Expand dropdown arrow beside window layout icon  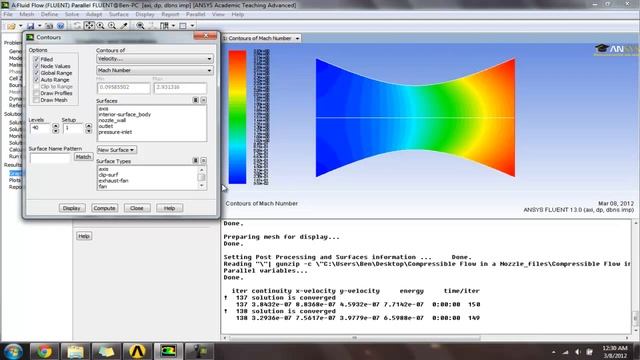[x=173, y=26]
